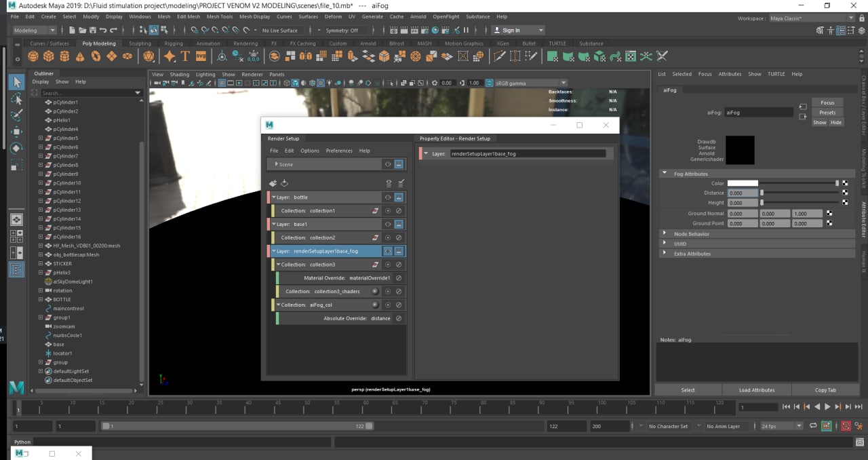Click the SVG import shelf icon
The width and height of the screenshot is (868, 460).
201,56
